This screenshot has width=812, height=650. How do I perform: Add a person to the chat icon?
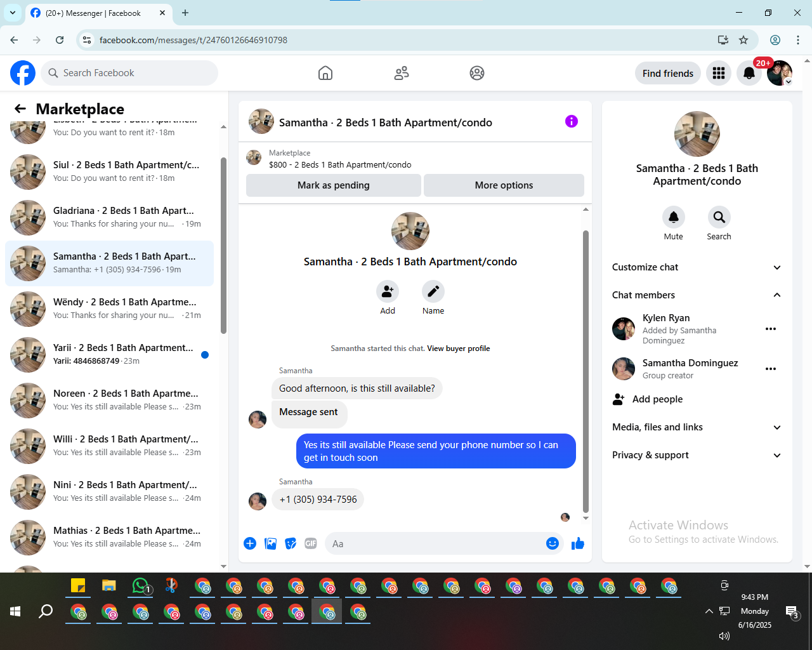tap(388, 291)
